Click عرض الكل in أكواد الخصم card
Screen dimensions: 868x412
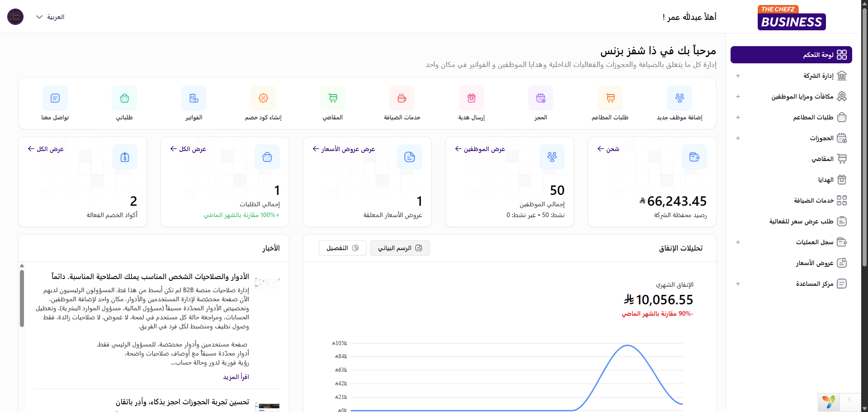point(46,149)
